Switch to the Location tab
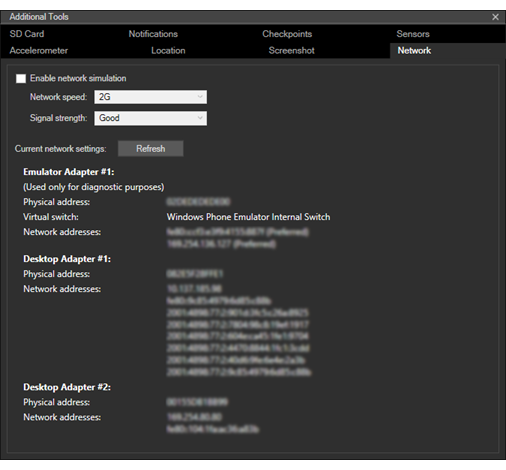This screenshot has width=506, height=470. click(168, 50)
